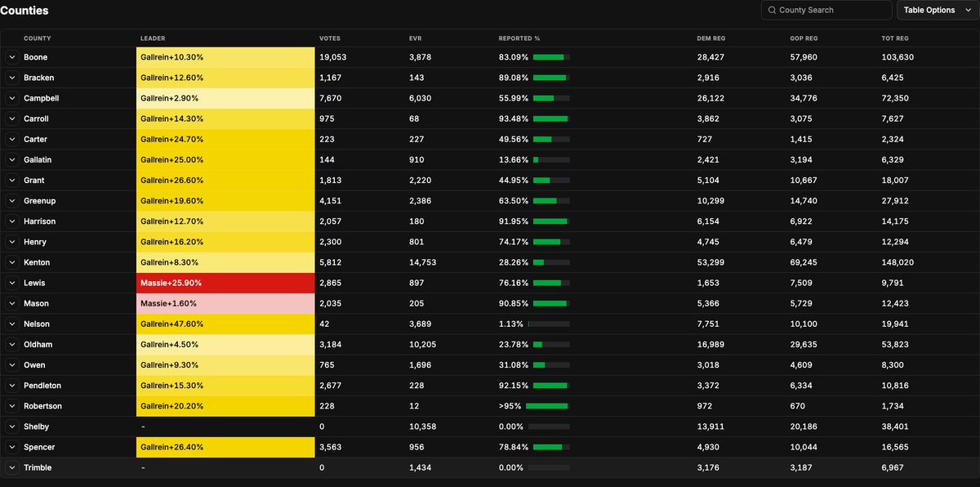
Task: Expand the Nelson county row
Action: coord(12,324)
